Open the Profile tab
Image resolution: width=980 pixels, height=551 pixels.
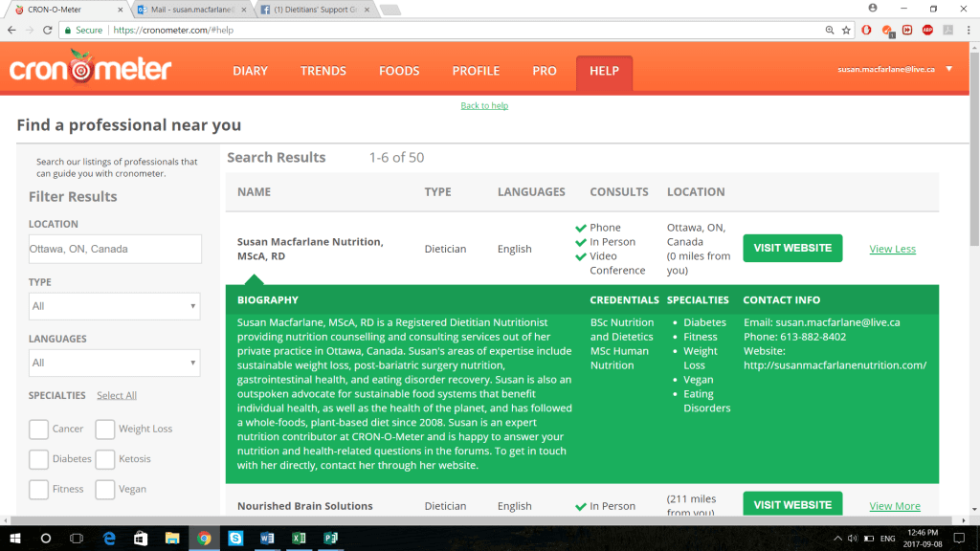(476, 71)
